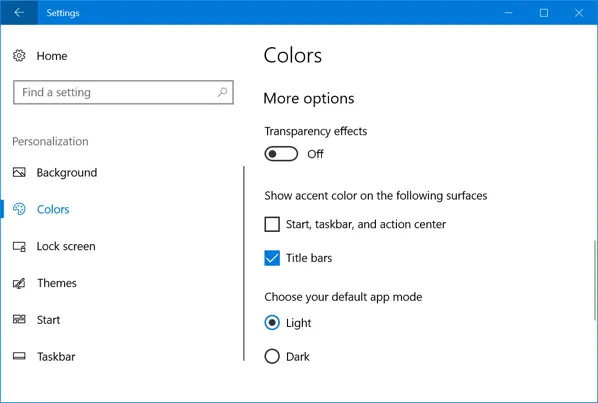Open the Taskbar personalization page
This screenshot has height=403, width=598.
(x=56, y=356)
